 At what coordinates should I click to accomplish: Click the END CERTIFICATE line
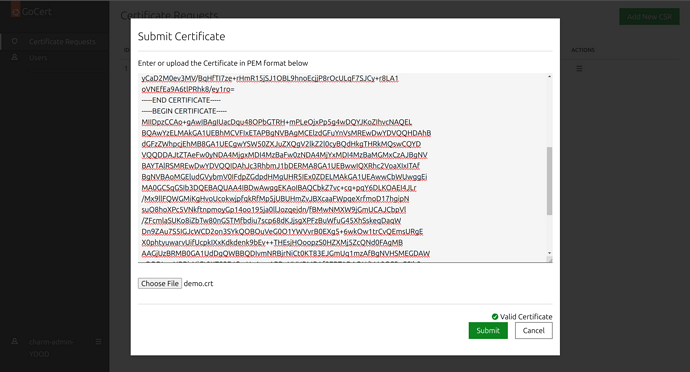[x=181, y=100]
